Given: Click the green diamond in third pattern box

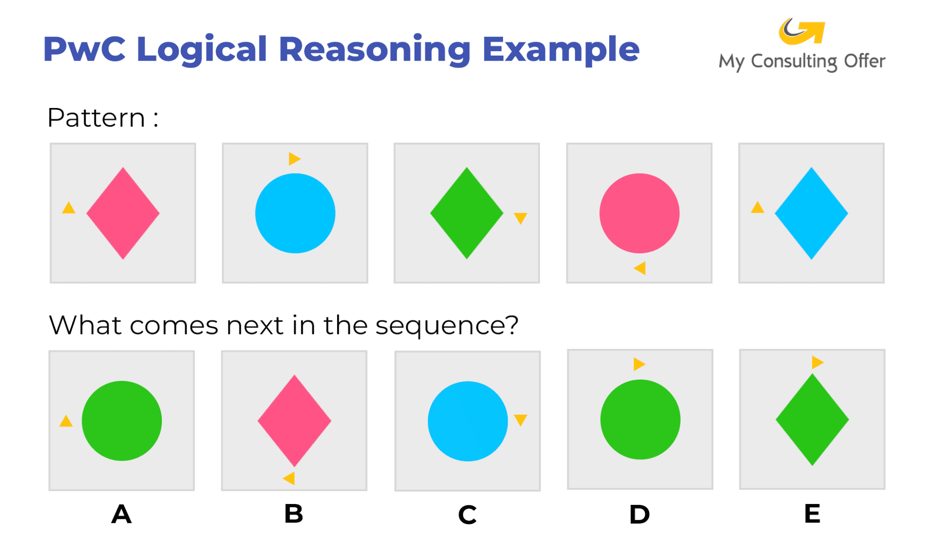Looking at the screenshot, I should click(467, 213).
